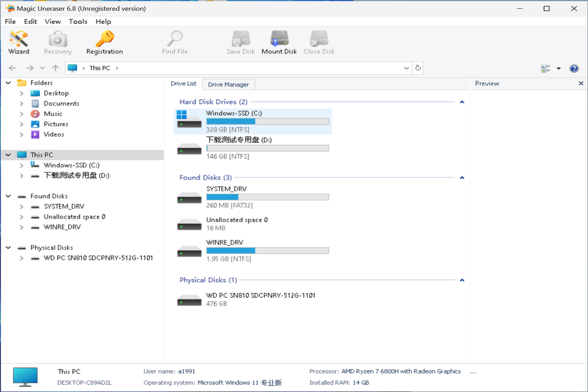This screenshot has width=588, height=392.
Task: Select Physical Disks in the tree
Action: coord(51,248)
